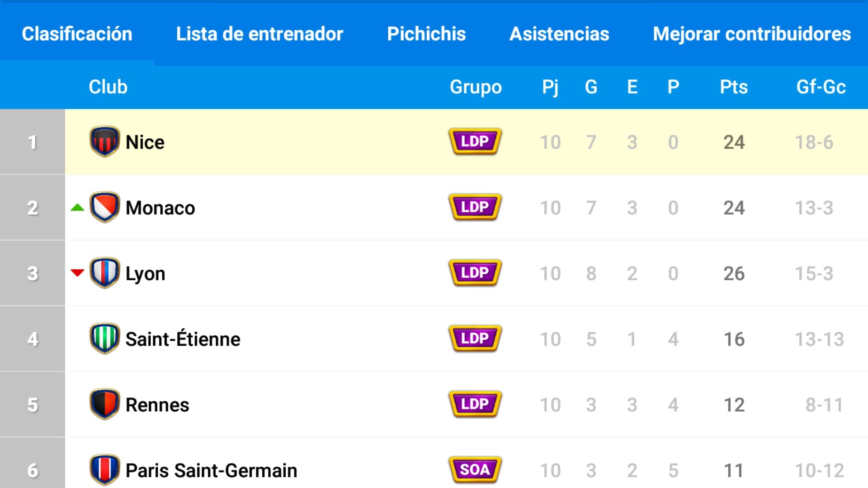Switch to the Asistencias tab
The height and width of the screenshot is (488, 868).
tap(559, 33)
